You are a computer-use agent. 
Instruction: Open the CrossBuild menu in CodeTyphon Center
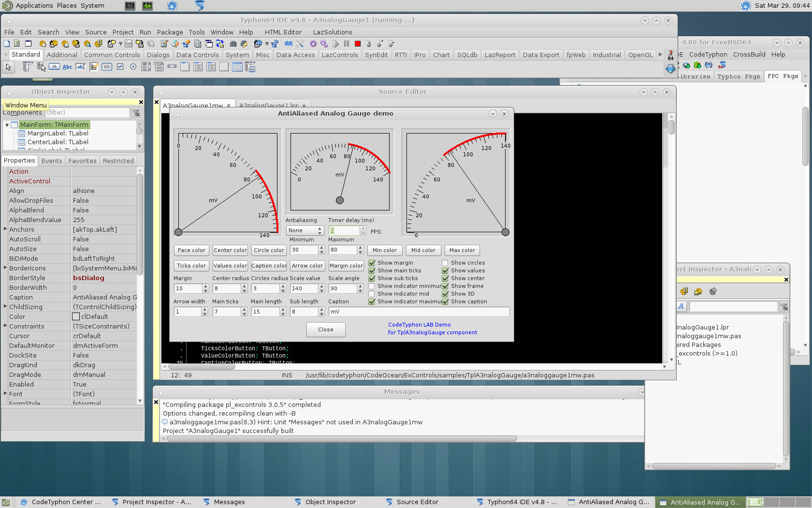[749, 54]
